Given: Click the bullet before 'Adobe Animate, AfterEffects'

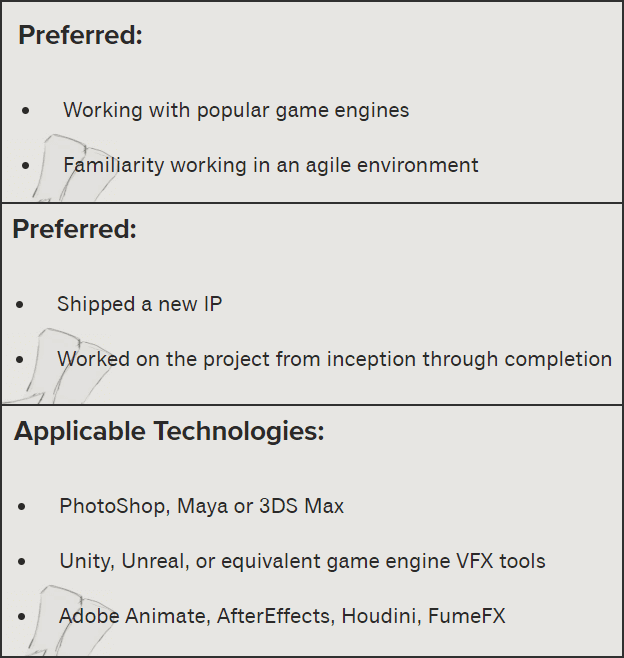Looking at the screenshot, I should click(x=22, y=617).
